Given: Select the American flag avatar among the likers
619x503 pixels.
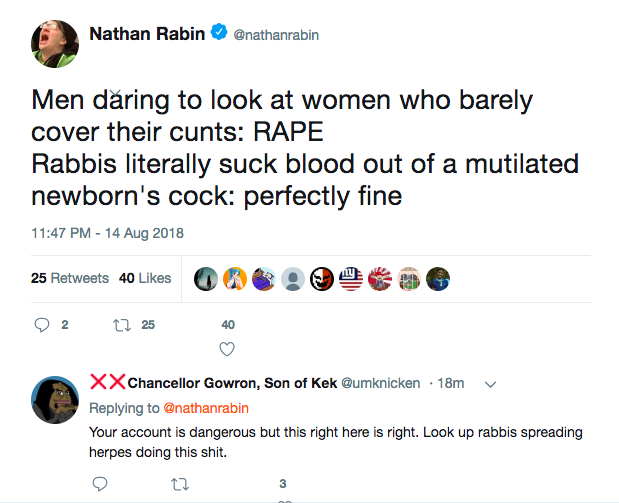Looking at the screenshot, I should coord(351,279).
